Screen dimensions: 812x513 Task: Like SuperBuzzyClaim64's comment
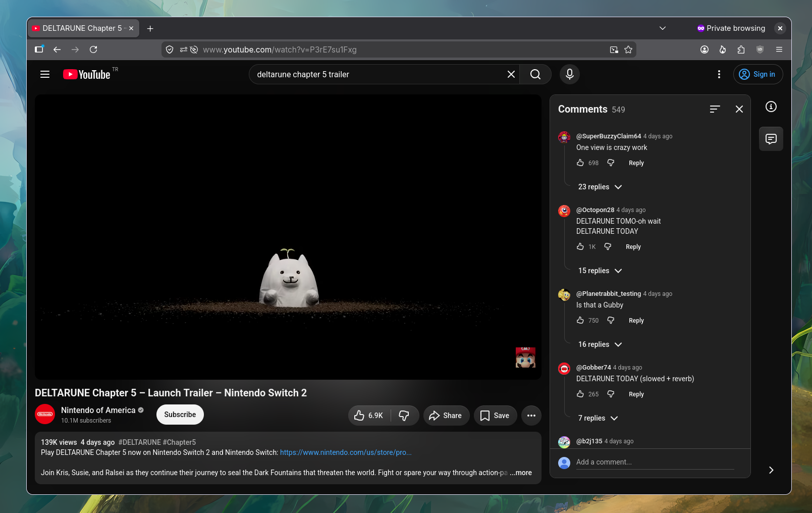(x=580, y=163)
